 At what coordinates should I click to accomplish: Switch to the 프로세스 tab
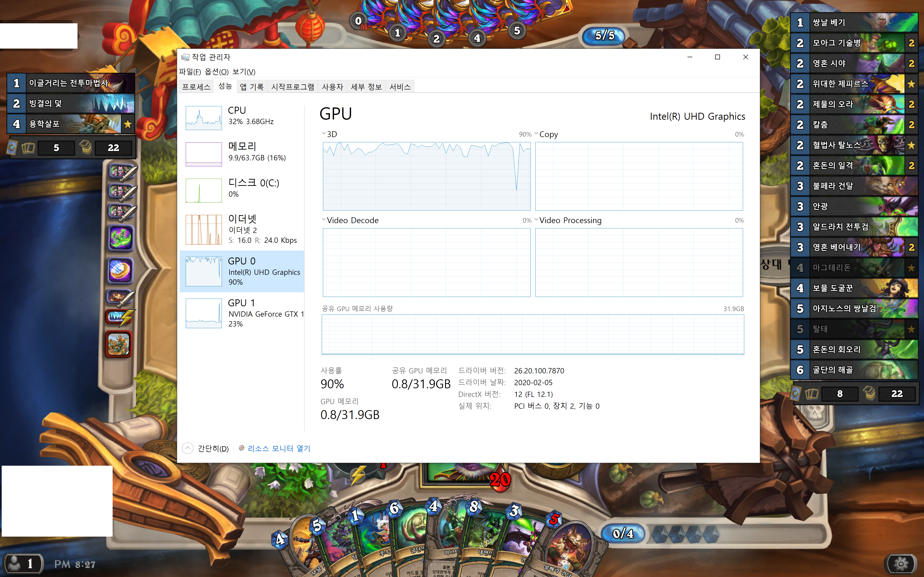click(x=196, y=87)
